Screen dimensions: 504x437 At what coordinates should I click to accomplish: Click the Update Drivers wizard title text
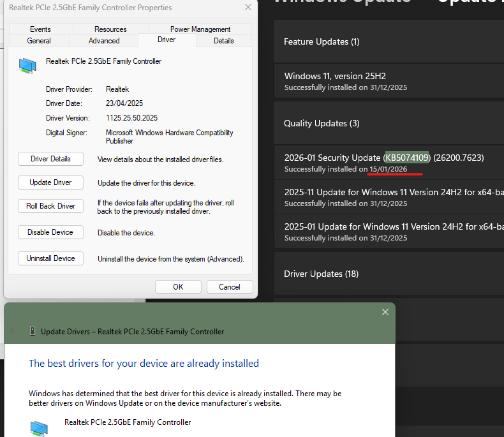coord(133,331)
